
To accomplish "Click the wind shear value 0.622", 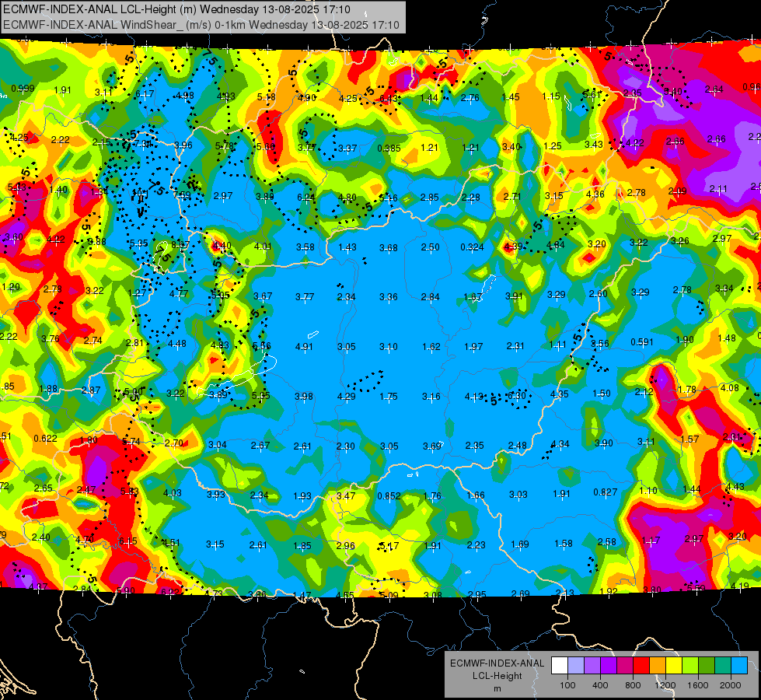I will [46, 438].
